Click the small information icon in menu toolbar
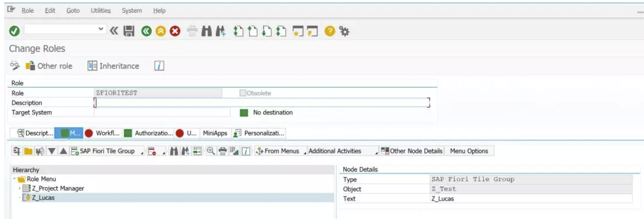Viewport: 644px width, 219px height. click(x=246, y=151)
